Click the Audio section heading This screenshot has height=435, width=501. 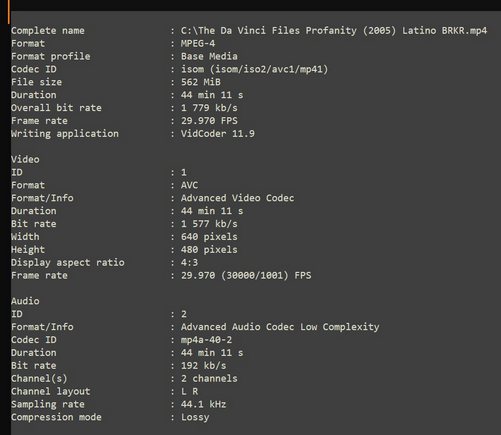[25, 301]
